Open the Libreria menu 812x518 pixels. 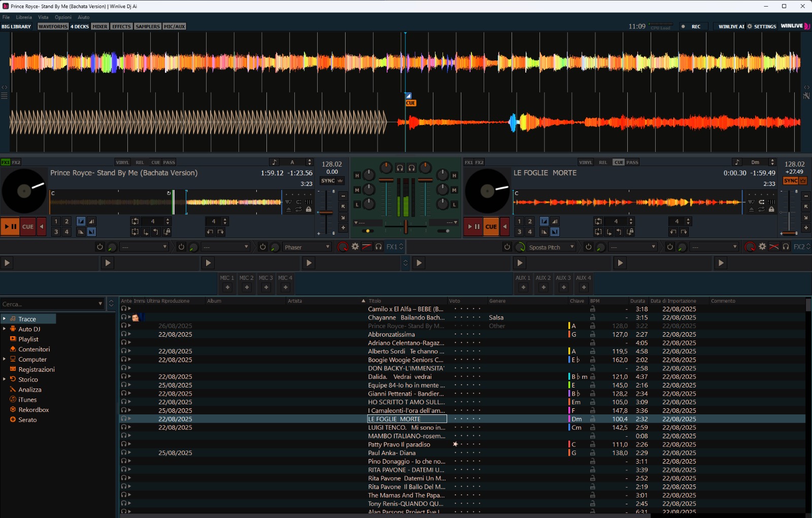coord(24,17)
